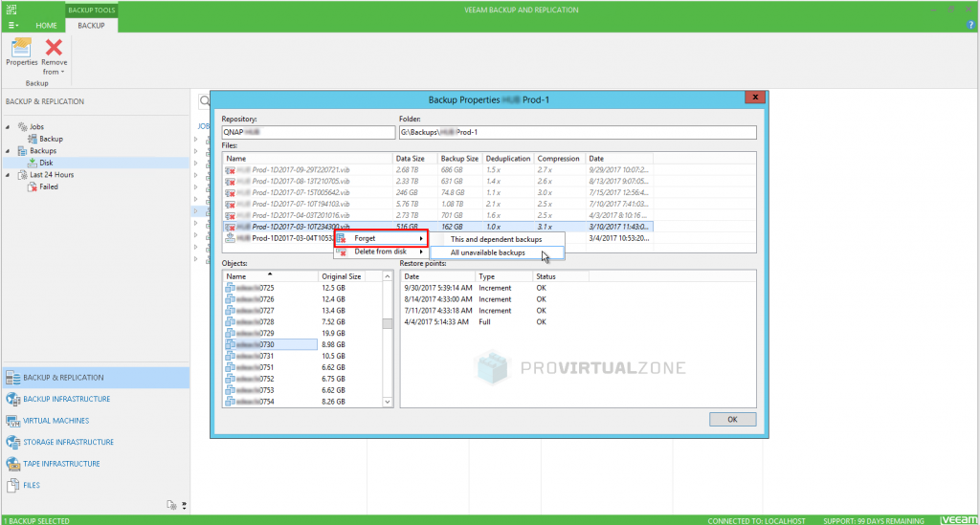Screen dimensions: 980x525
Task: Sort files by Compression column
Action: pyautogui.click(x=559, y=159)
